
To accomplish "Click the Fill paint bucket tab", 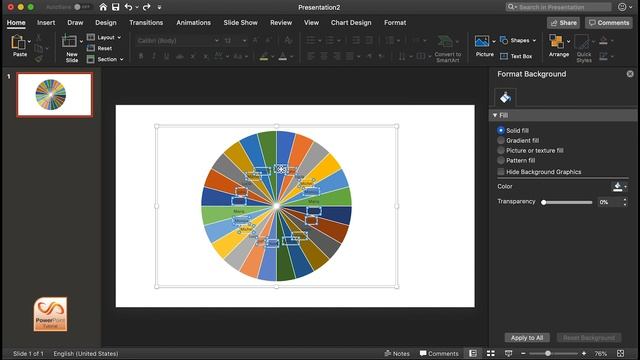I will point(505,98).
